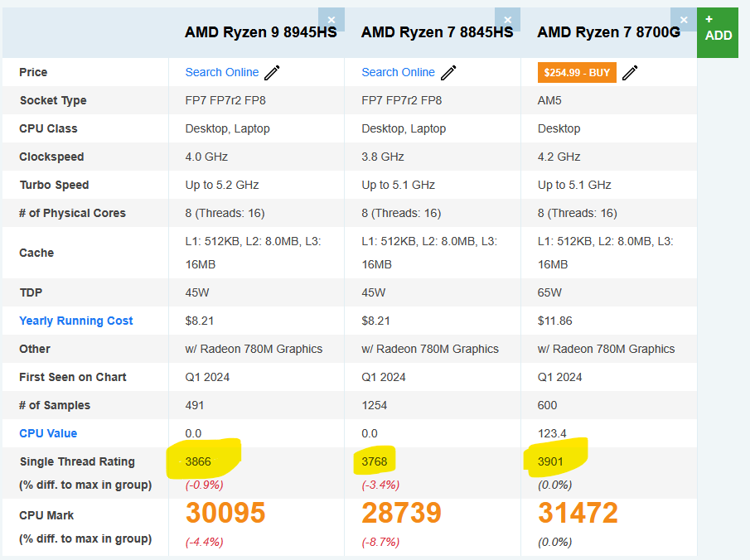Click the AMD Ryzen 9 8945HS heading
This screenshot has height=560, width=750.
[x=261, y=32]
